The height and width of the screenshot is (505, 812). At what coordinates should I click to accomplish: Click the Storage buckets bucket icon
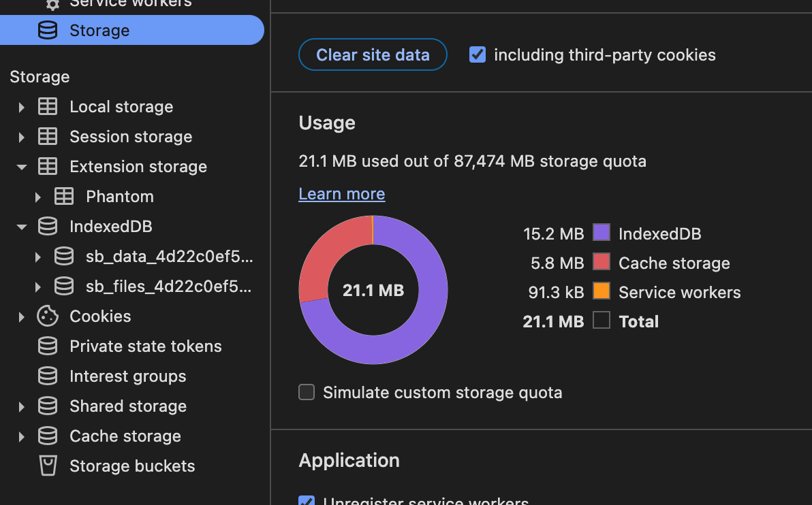(x=48, y=466)
